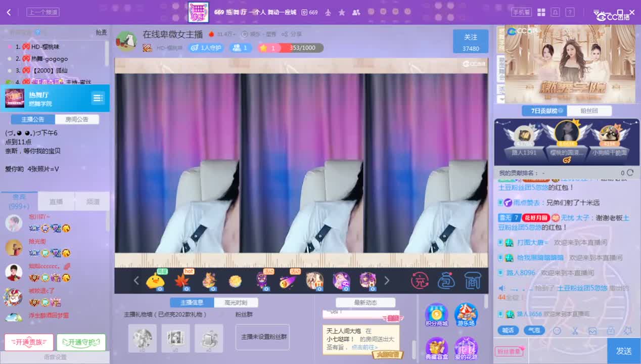641x364 pixels.
Task: Select the white-haired girl avatar gift
Action: [x=315, y=281]
